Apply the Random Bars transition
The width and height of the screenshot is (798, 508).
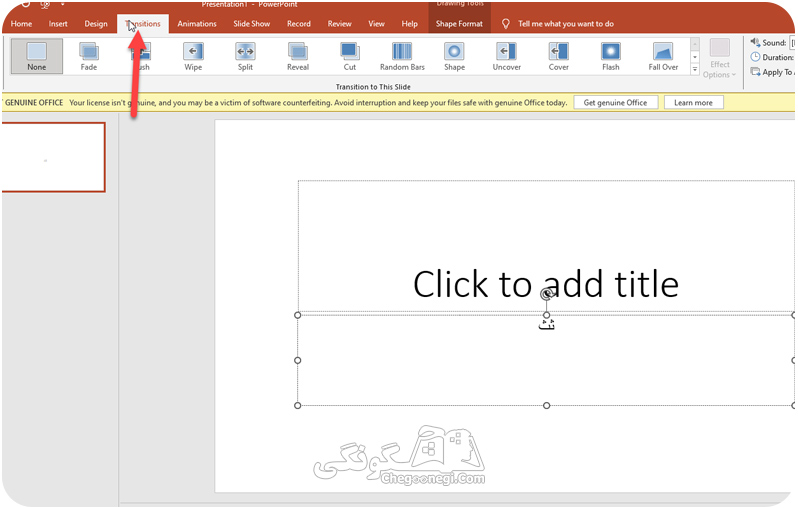click(402, 56)
